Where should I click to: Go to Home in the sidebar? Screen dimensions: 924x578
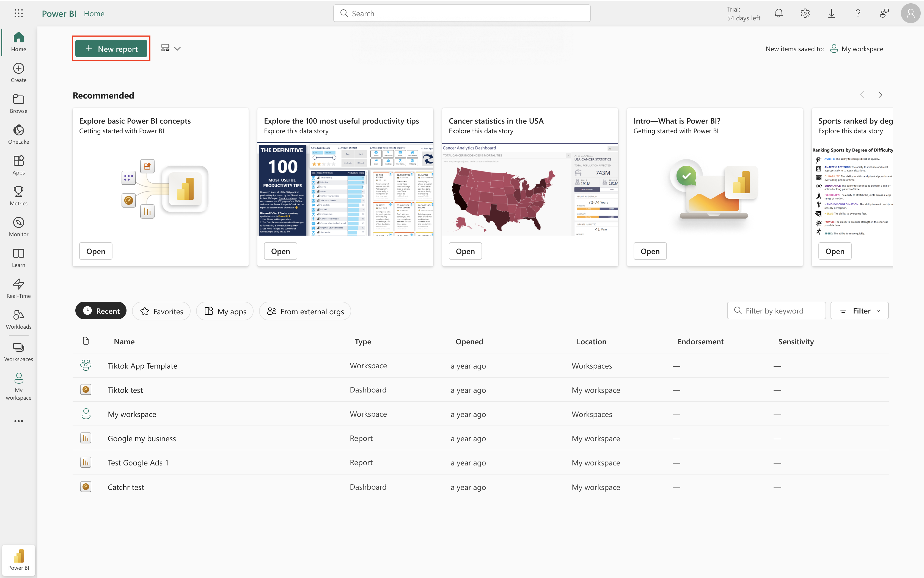click(x=18, y=42)
